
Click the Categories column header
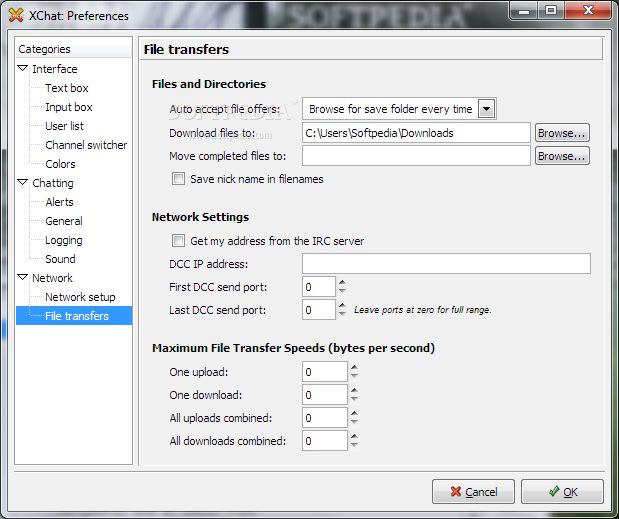point(73,49)
